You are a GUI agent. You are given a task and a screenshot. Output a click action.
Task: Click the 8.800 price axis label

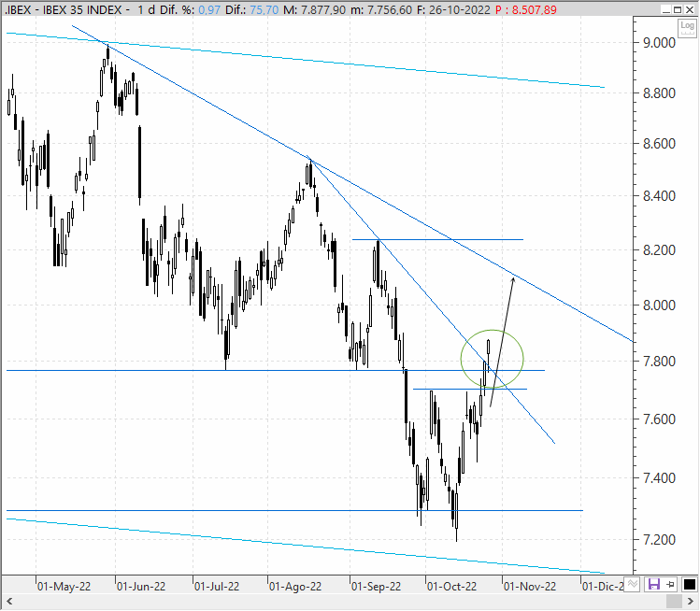(x=660, y=93)
